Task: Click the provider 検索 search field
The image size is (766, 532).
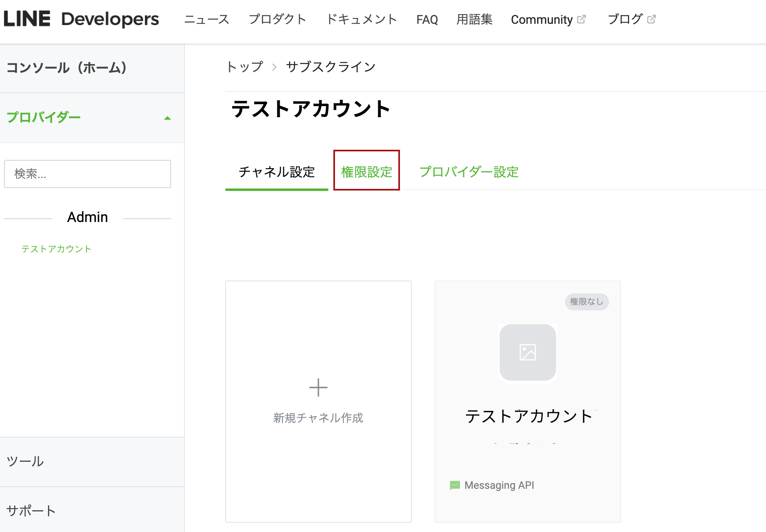Action: 88,174
